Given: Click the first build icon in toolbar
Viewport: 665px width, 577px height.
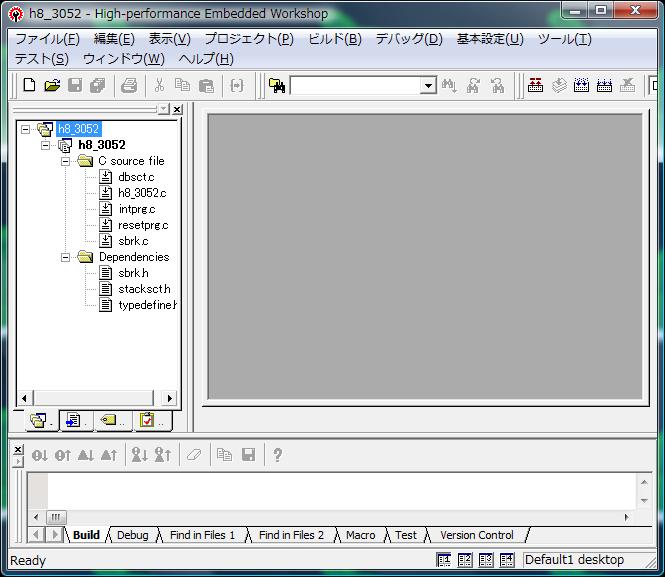Looking at the screenshot, I should [x=536, y=86].
